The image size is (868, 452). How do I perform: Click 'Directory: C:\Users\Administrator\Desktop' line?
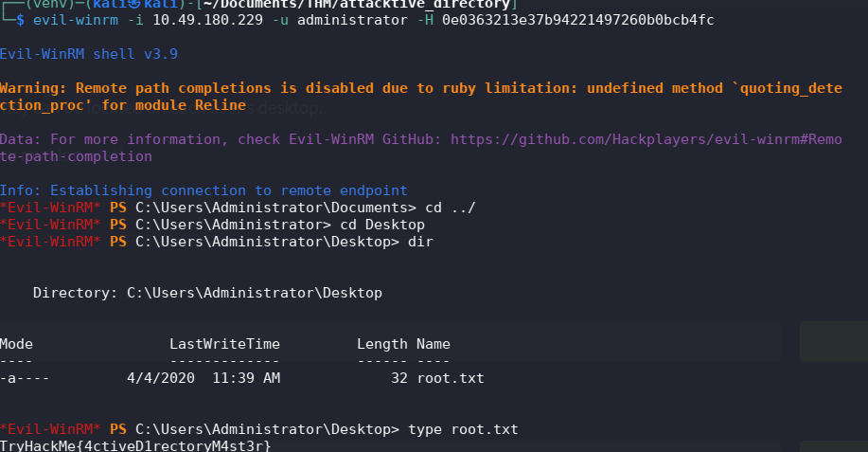click(x=207, y=293)
